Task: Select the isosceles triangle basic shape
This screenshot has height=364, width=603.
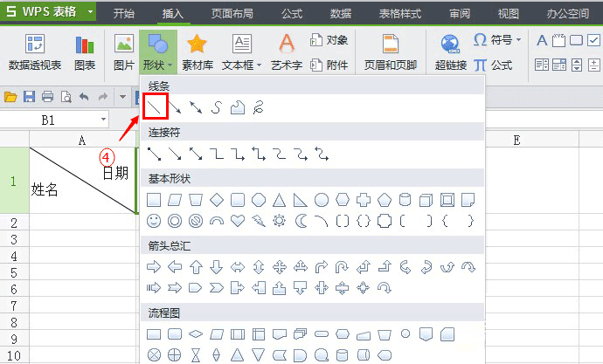Action: click(279, 200)
